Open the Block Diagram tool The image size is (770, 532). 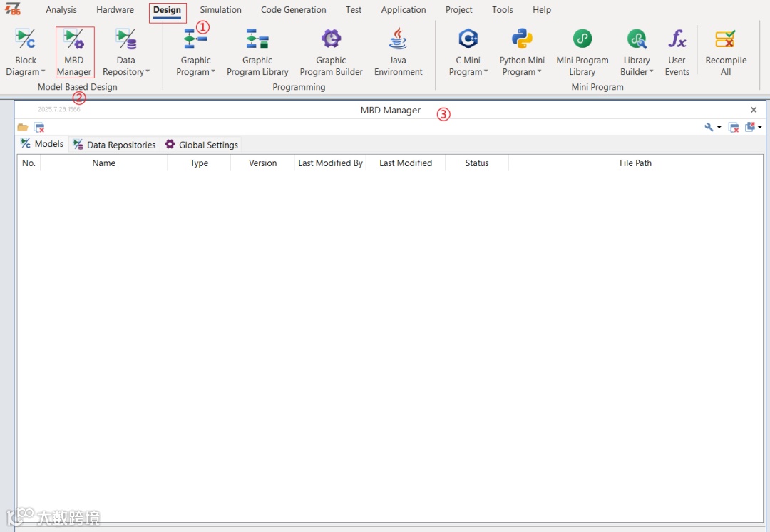coord(26,52)
